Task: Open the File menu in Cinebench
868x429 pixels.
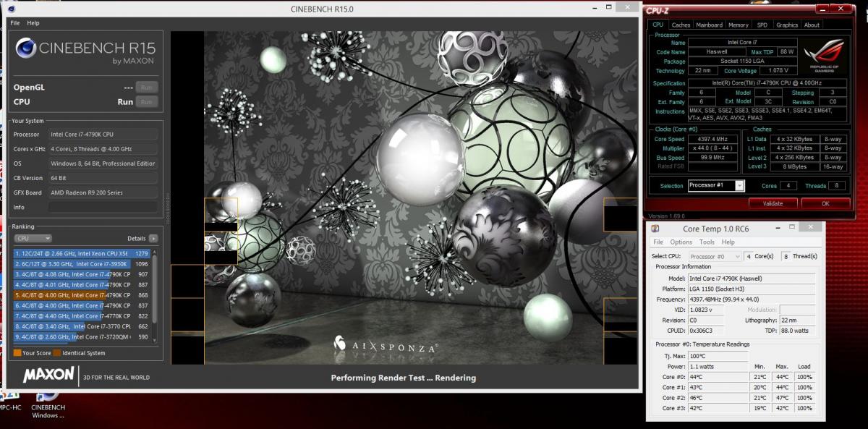Action: [14, 23]
